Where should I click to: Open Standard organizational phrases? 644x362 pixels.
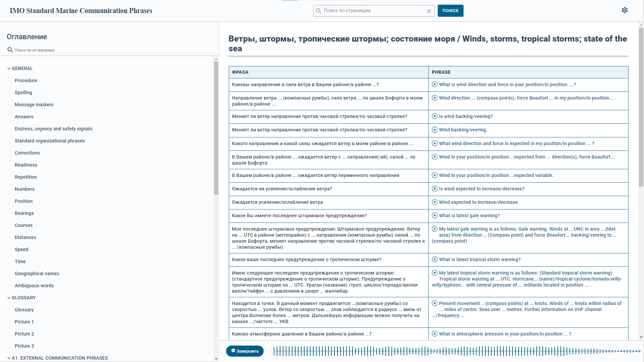[x=50, y=141]
